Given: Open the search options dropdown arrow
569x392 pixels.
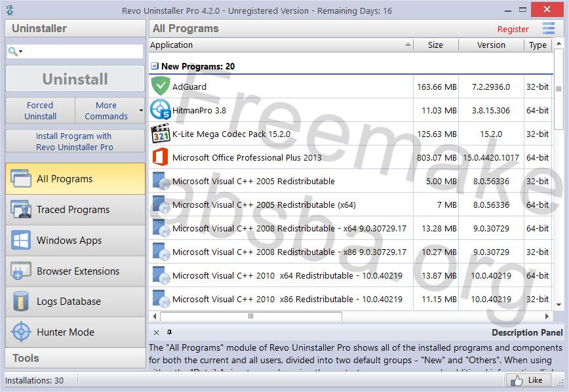Looking at the screenshot, I should [21, 52].
